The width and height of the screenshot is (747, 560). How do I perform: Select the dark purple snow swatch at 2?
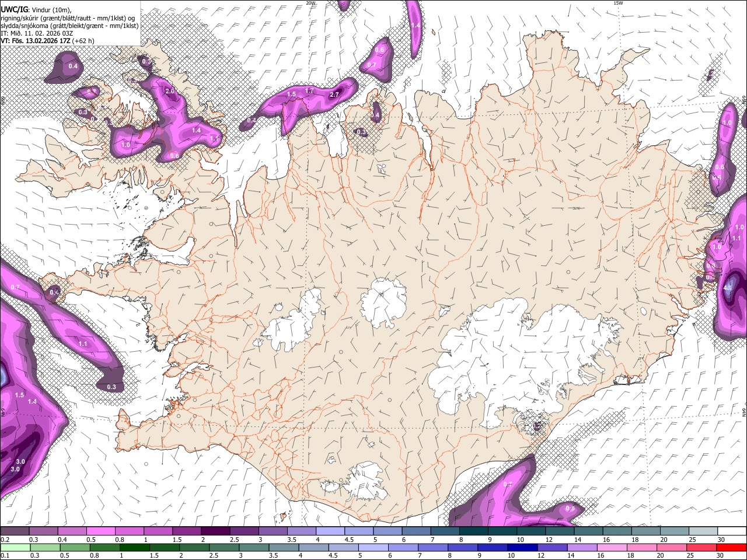(215, 531)
